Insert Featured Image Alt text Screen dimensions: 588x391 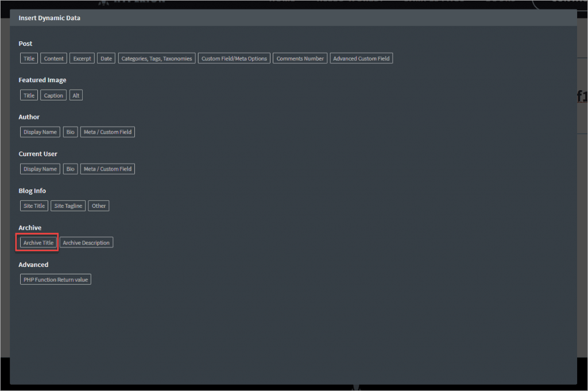76,95
